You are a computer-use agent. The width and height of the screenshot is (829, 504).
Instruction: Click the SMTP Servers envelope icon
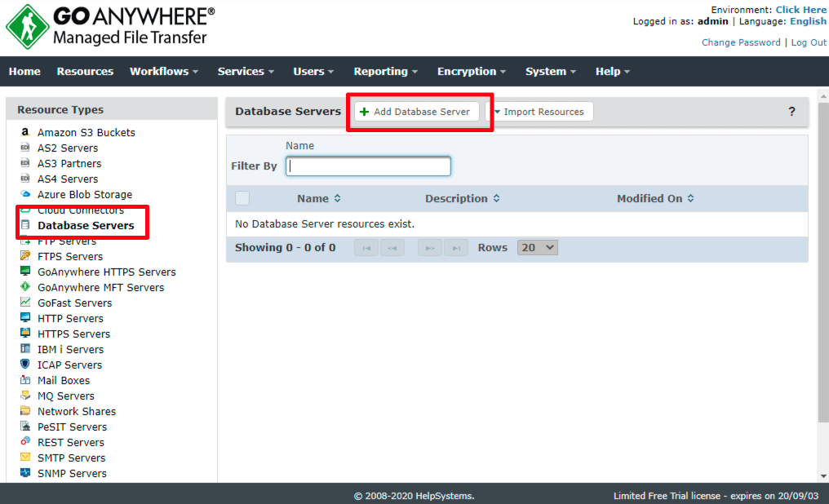24,457
